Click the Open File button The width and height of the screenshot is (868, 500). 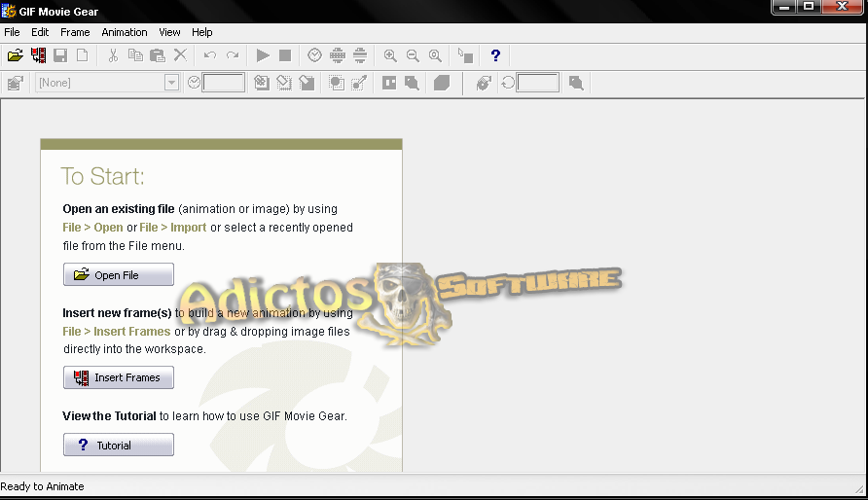click(119, 275)
